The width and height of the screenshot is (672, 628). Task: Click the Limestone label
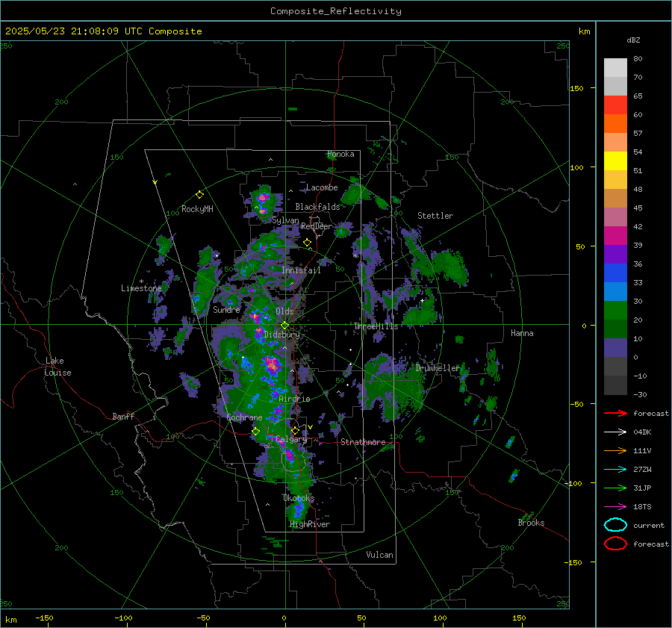[141, 288]
